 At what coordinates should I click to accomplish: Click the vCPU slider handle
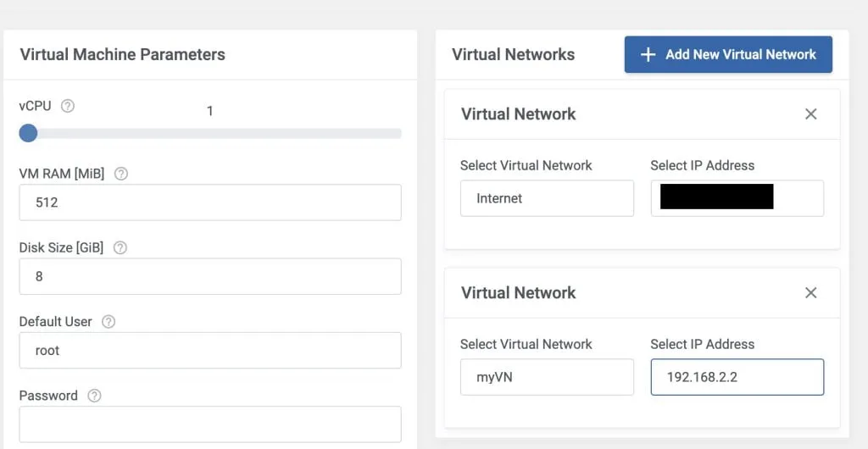pos(28,133)
